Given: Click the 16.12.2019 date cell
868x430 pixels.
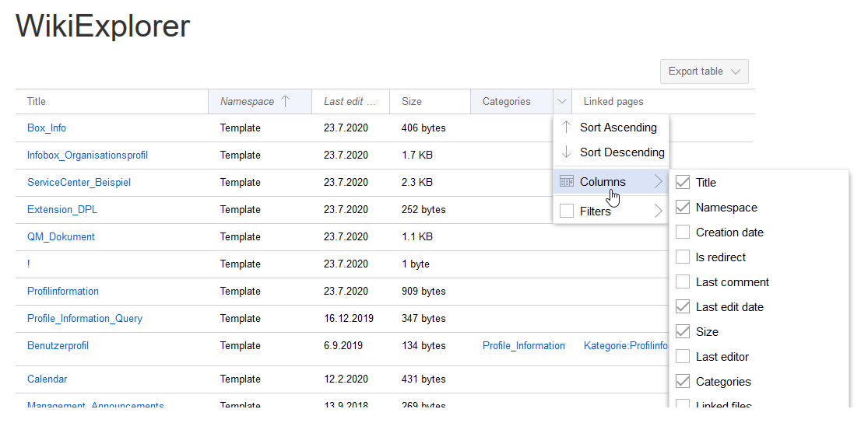Looking at the screenshot, I should click(349, 318).
